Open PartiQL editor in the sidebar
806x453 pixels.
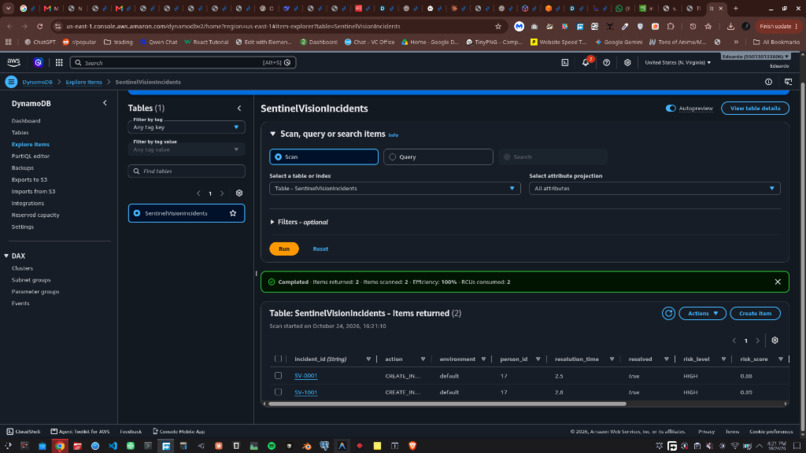(30, 156)
